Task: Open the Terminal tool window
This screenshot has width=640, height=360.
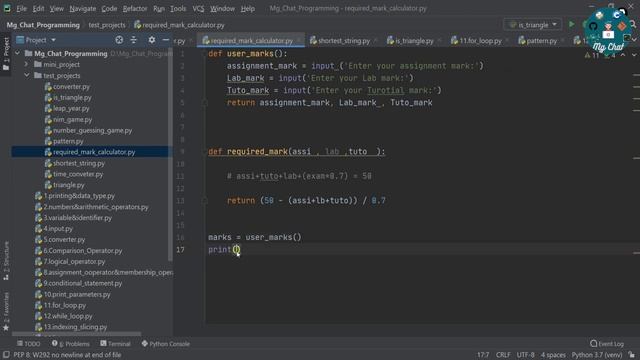Action: pyautogui.click(x=116, y=344)
